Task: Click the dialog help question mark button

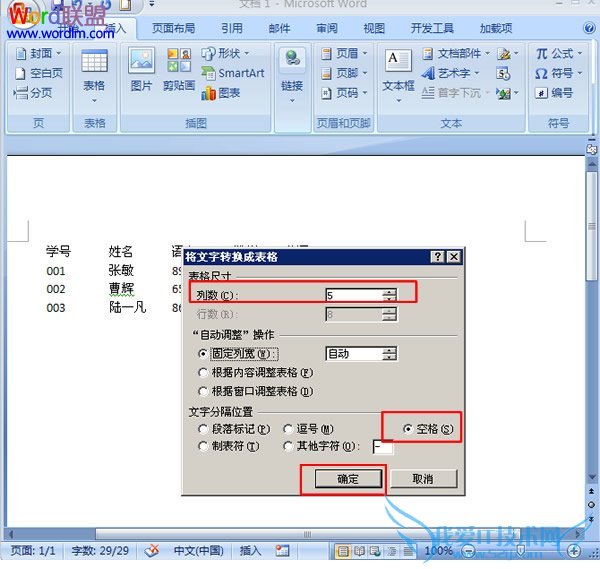Action: (437, 256)
